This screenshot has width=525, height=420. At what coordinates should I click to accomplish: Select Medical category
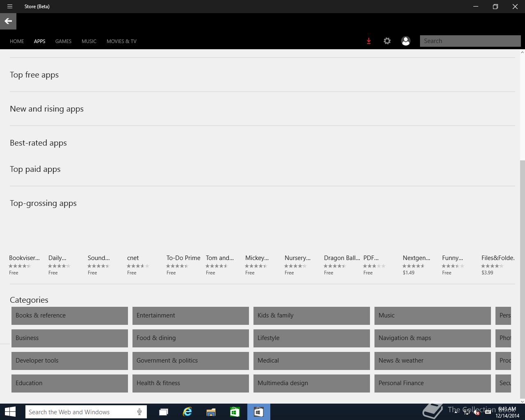(x=312, y=361)
